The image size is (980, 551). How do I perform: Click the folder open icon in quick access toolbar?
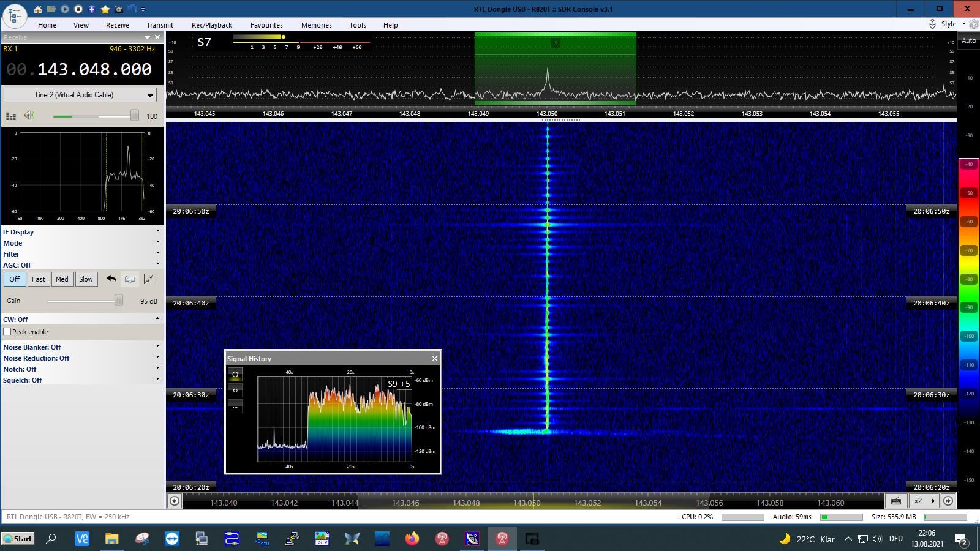[51, 9]
